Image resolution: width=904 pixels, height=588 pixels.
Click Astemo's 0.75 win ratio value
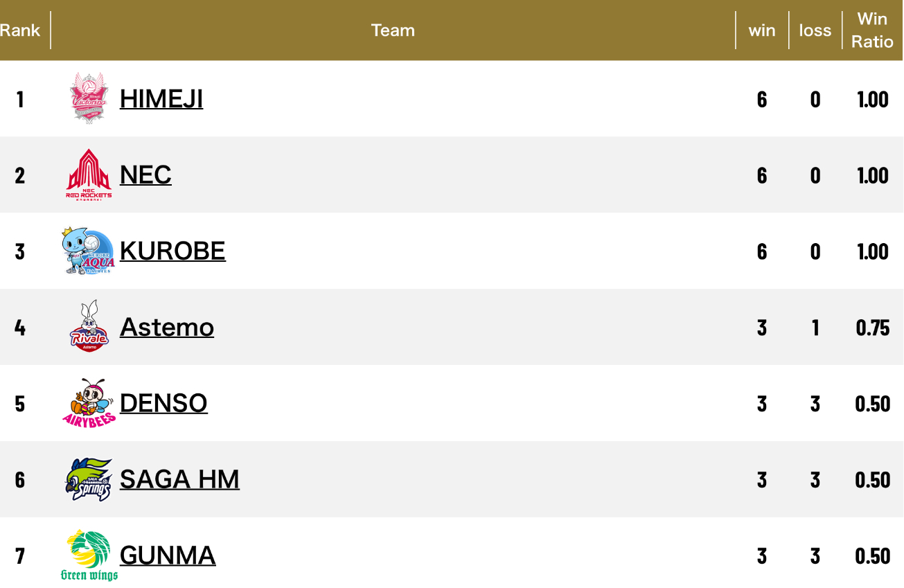click(872, 327)
